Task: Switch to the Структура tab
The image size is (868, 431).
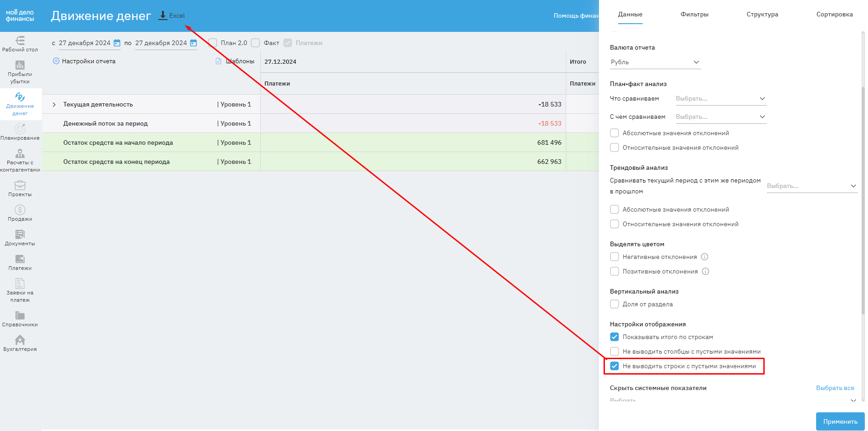Action: point(762,15)
